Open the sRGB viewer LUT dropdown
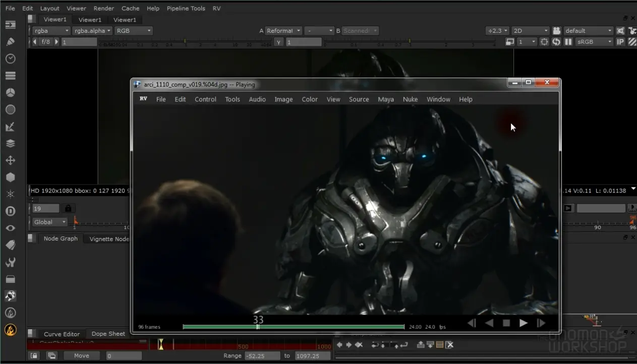 (x=595, y=42)
